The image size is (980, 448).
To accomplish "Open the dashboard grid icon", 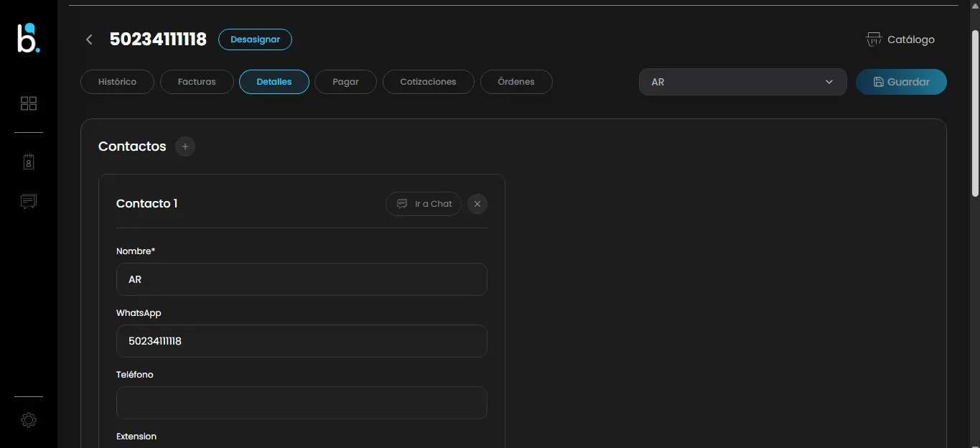I will pos(29,103).
